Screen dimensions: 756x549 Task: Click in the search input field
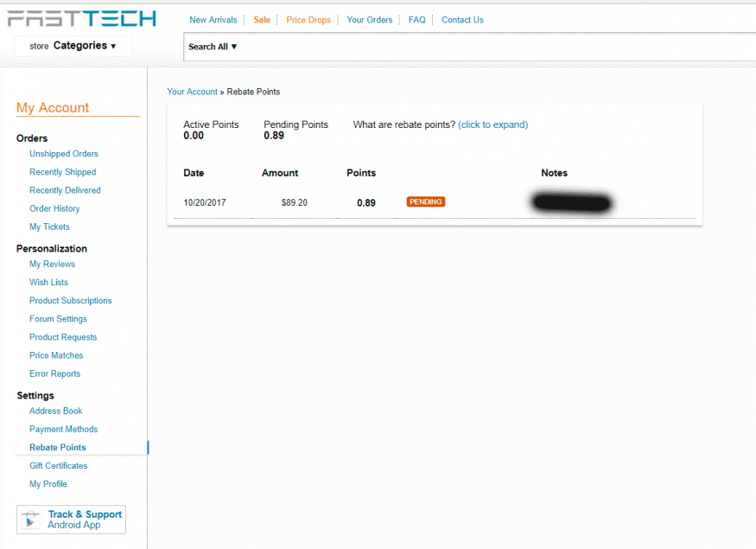(492, 47)
